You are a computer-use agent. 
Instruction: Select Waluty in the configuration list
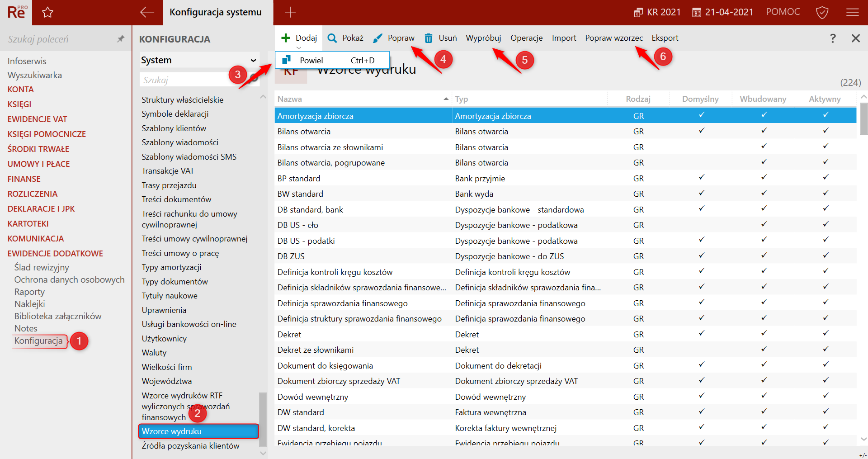[x=154, y=353]
